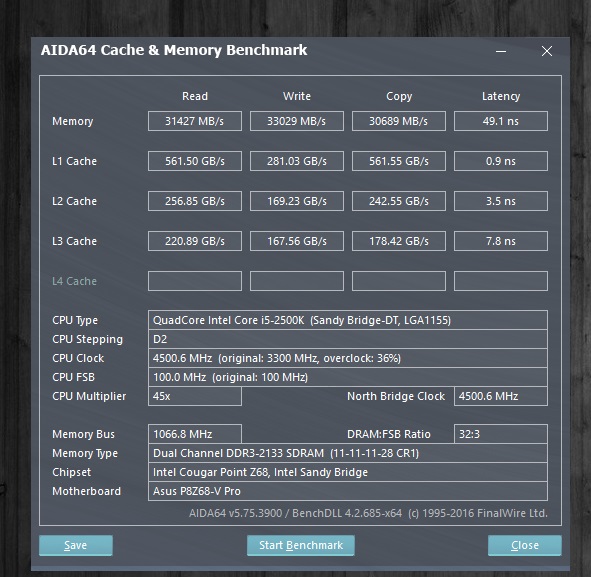Viewport: 591px width, 577px height.
Task: Select CPU Clock value 4500.6 MHz
Action: (x=348, y=358)
